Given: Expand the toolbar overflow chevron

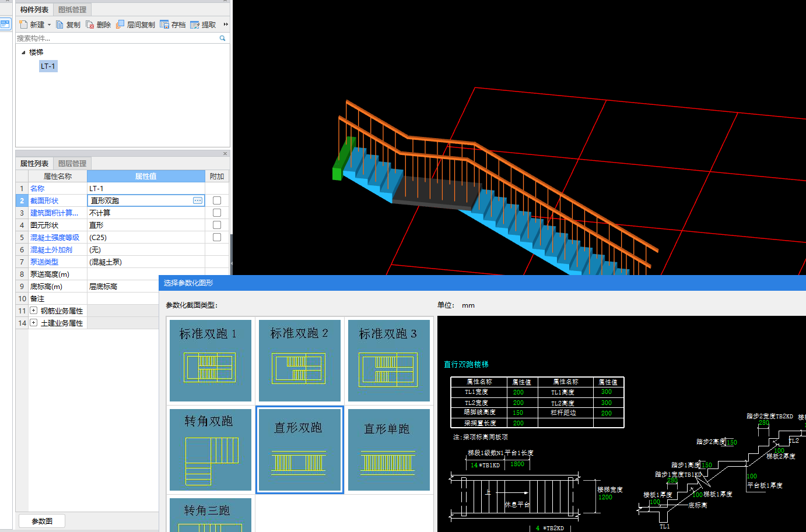Looking at the screenshot, I should click(226, 24).
